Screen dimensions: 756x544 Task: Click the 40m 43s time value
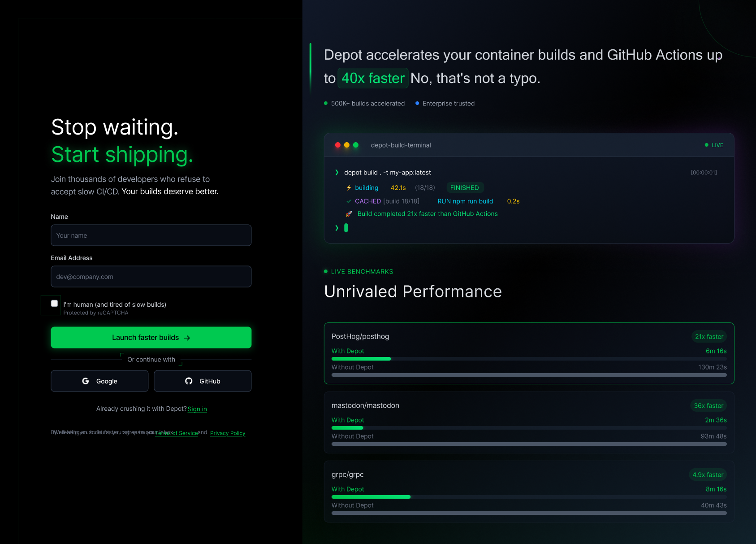[714, 505]
